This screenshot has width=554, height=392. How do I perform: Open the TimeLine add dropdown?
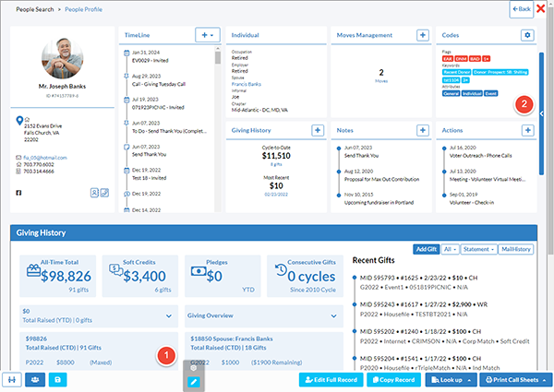208,35
